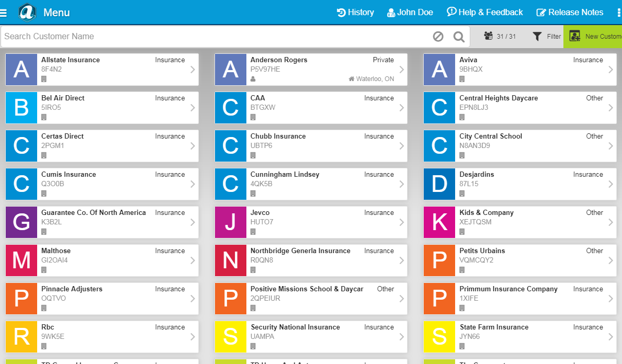Click building icon under Aviva
This screenshot has height=364, width=622.
pyautogui.click(x=462, y=79)
